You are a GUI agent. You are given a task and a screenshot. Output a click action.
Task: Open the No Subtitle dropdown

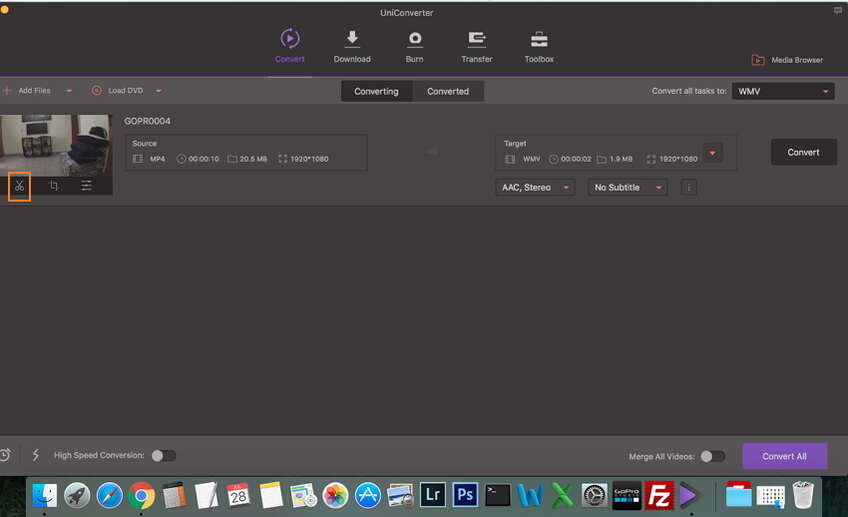627,188
